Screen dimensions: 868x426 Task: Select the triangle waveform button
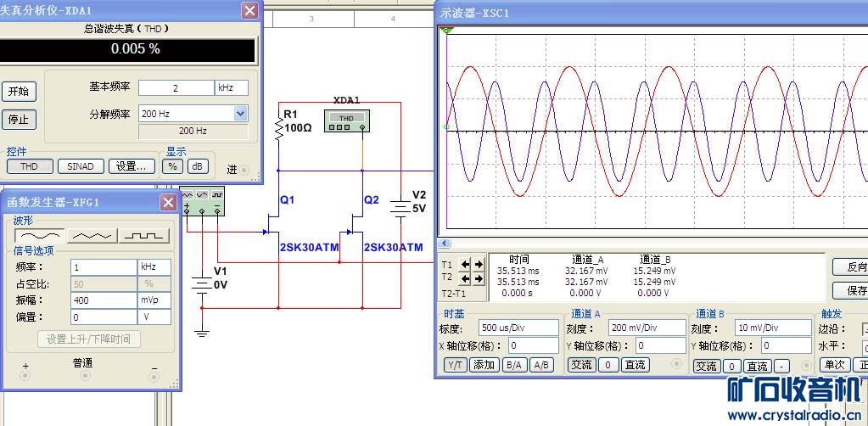(x=92, y=235)
